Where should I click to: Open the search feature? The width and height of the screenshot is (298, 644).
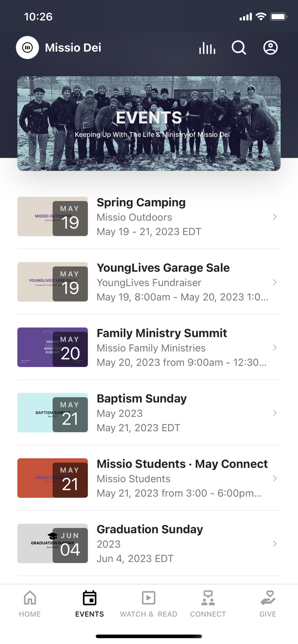239,48
